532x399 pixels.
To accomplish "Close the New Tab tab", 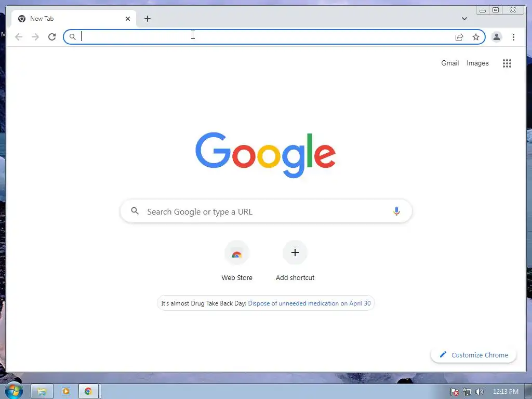I will 128,19.
